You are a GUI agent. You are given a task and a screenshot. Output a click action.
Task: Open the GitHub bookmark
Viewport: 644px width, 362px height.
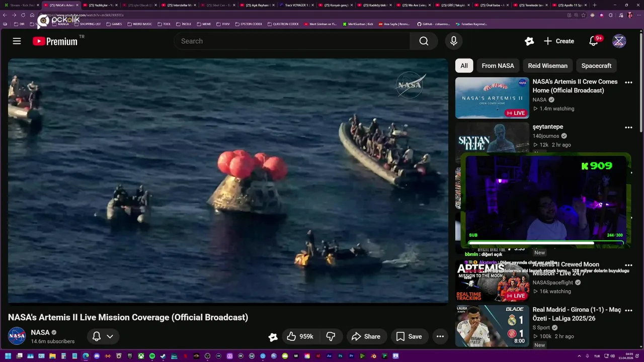pos(433,24)
